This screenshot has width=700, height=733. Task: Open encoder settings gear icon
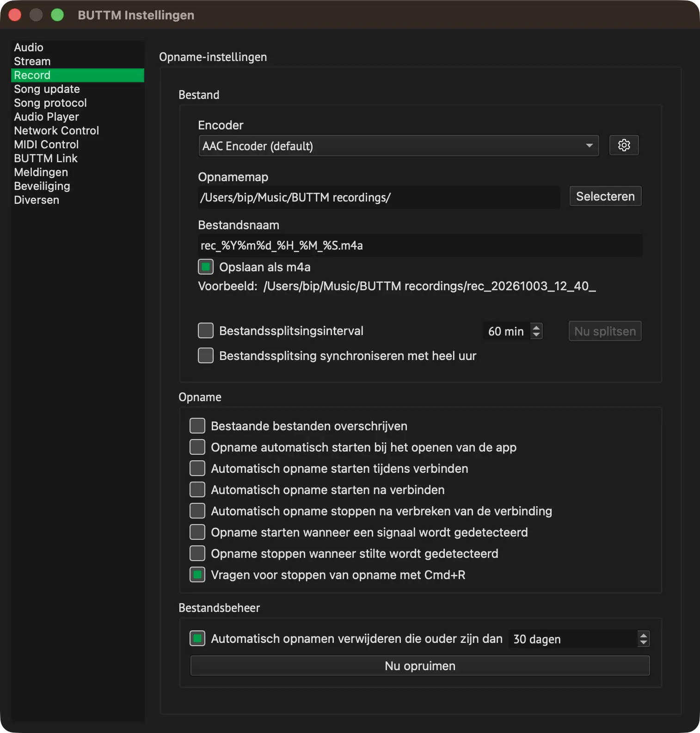coord(624,146)
